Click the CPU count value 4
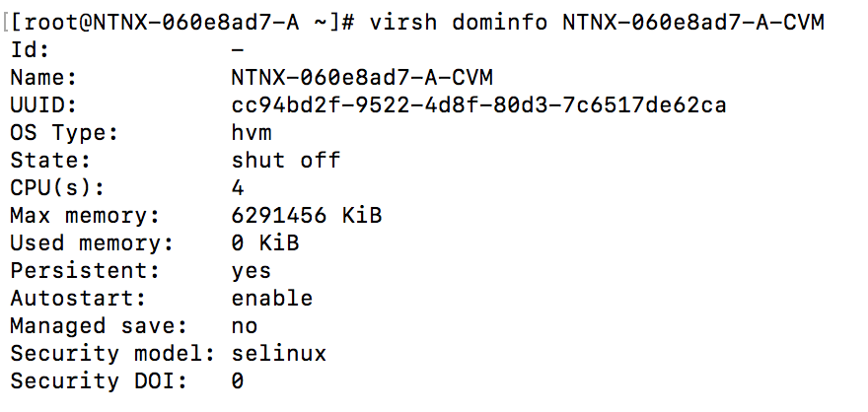The image size is (868, 412). [x=239, y=187]
